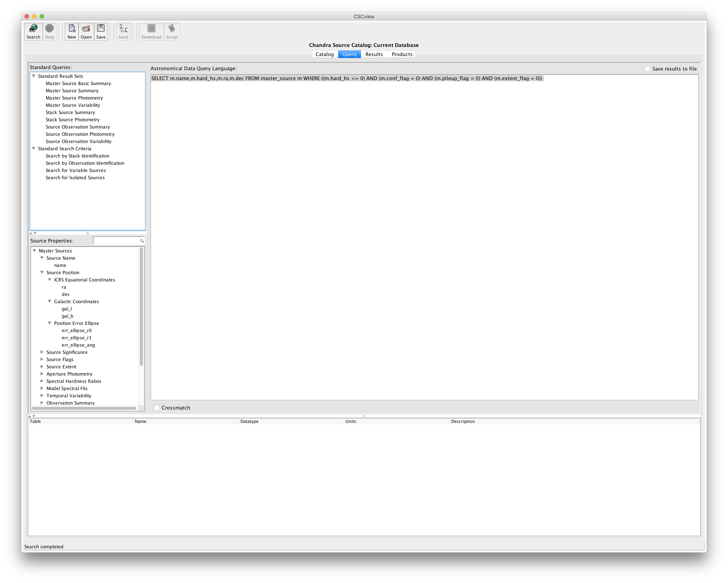Image resolution: width=728 pixels, height=583 pixels.
Task: Expand the Source Flags group
Action: (x=42, y=359)
